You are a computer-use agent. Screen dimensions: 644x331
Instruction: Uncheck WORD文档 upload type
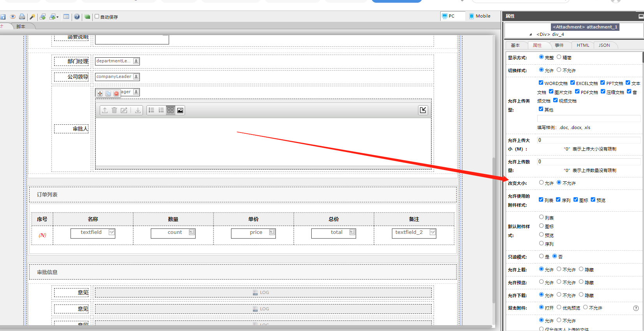pos(541,83)
